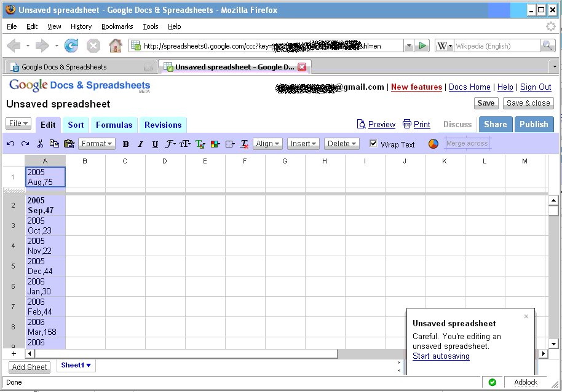Image resolution: width=562 pixels, height=392 pixels.
Task: Pick a cell background color
Action: point(215,144)
